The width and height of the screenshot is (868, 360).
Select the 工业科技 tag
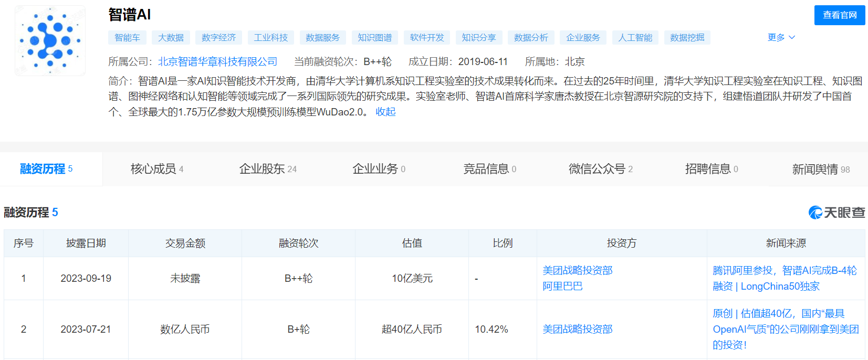pos(270,37)
